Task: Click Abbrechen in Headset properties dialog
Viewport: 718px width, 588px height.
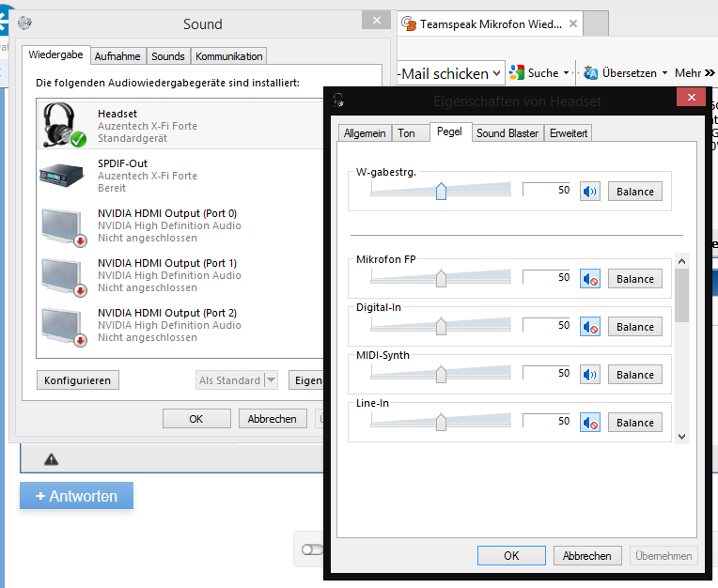Action: point(587,555)
